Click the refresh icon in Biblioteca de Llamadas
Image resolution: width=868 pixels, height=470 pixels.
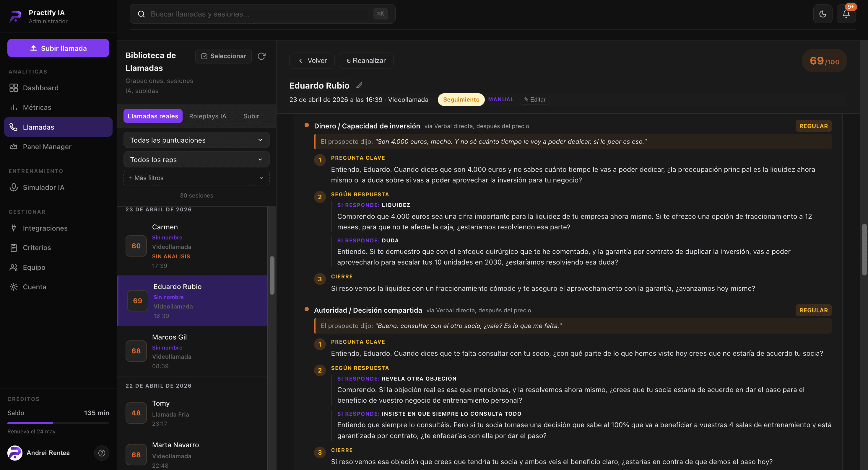pos(261,56)
